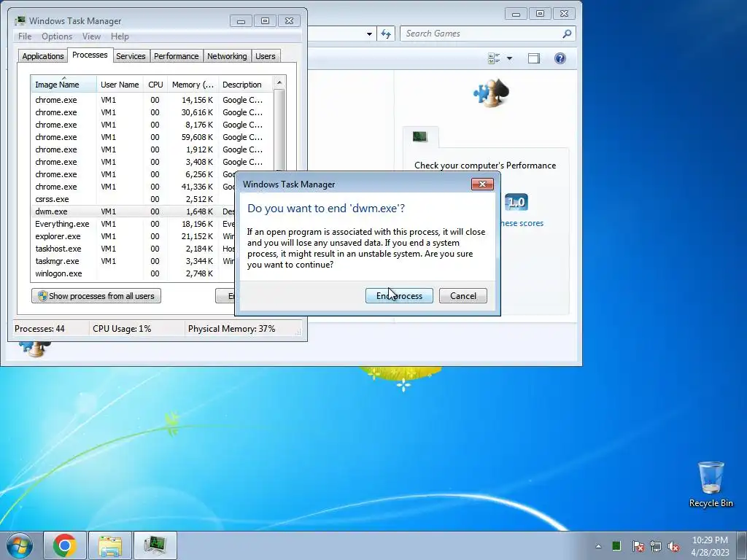Click the chess and puzzle Games icon
Viewport: 747px width, 560px height.
click(491, 93)
